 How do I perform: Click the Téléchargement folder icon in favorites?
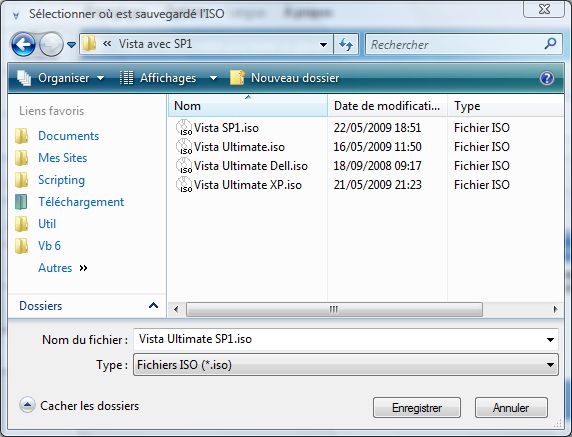tap(22, 202)
